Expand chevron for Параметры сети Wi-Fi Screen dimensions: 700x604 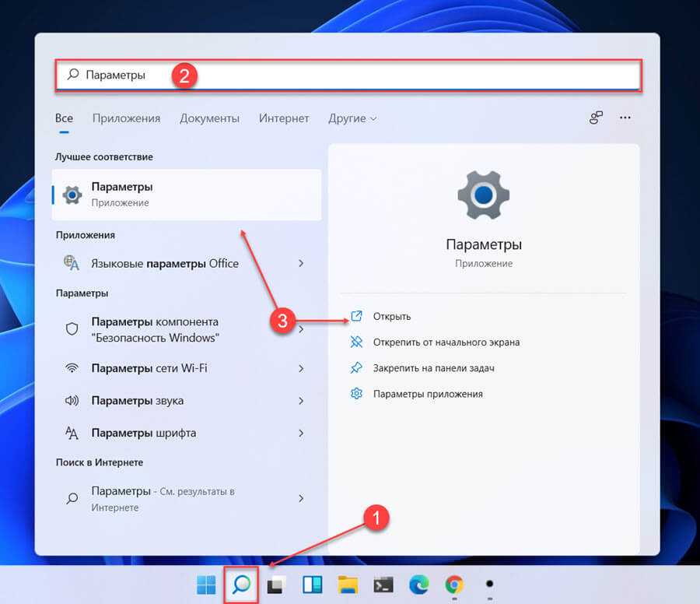(301, 369)
